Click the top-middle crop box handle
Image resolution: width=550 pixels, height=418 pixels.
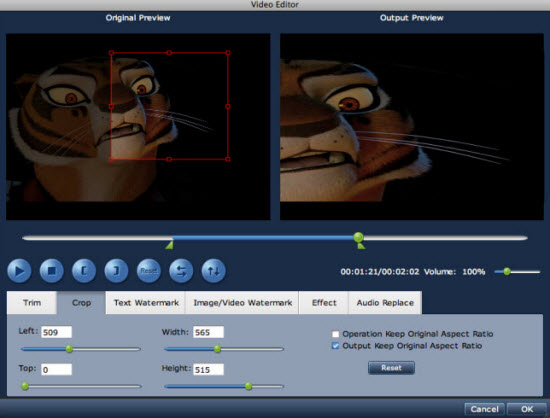(169, 53)
